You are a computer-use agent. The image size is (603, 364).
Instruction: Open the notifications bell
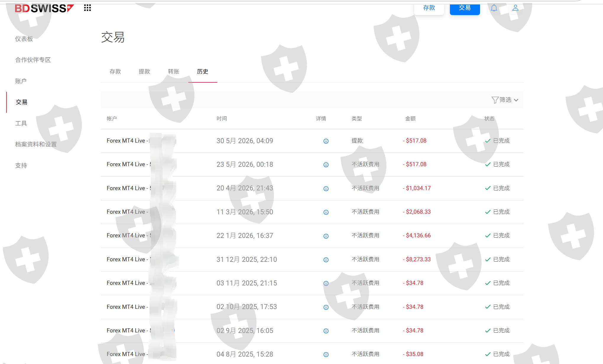494,8
